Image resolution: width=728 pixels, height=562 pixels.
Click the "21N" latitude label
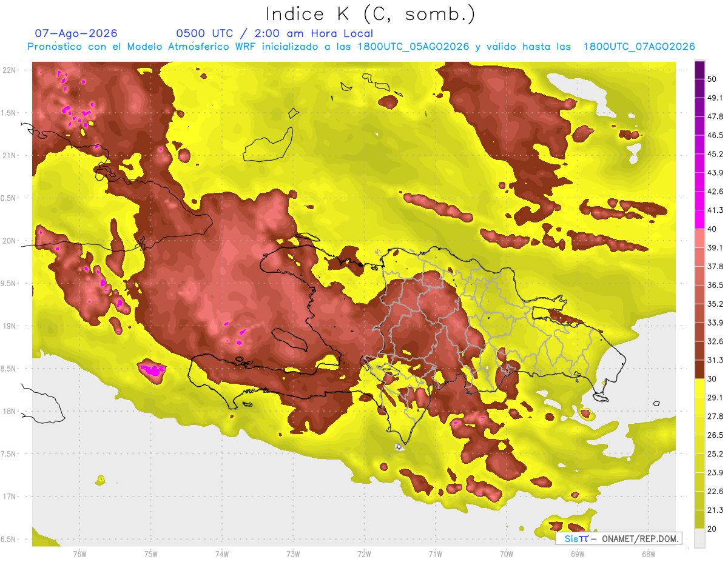coord(8,155)
